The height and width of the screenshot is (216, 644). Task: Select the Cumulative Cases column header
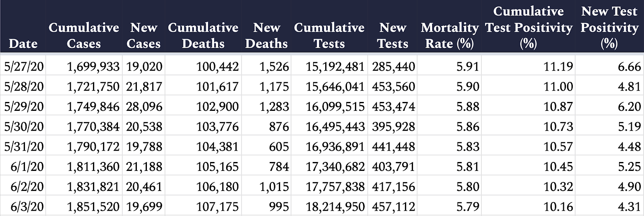84,35
